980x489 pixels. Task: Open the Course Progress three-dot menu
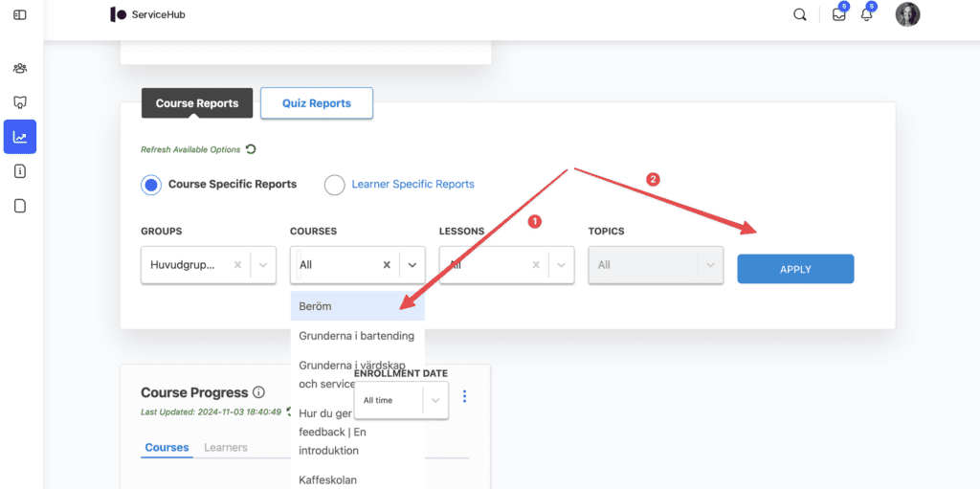pyautogui.click(x=464, y=396)
